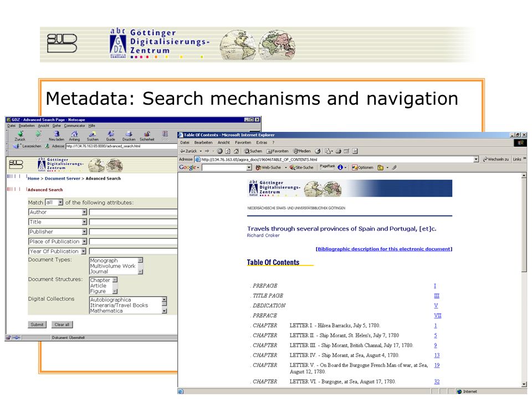Open Bearbeiten menu in Internet Explorer
Image resolution: width=532 pixels, height=399 pixels.
tap(203, 142)
